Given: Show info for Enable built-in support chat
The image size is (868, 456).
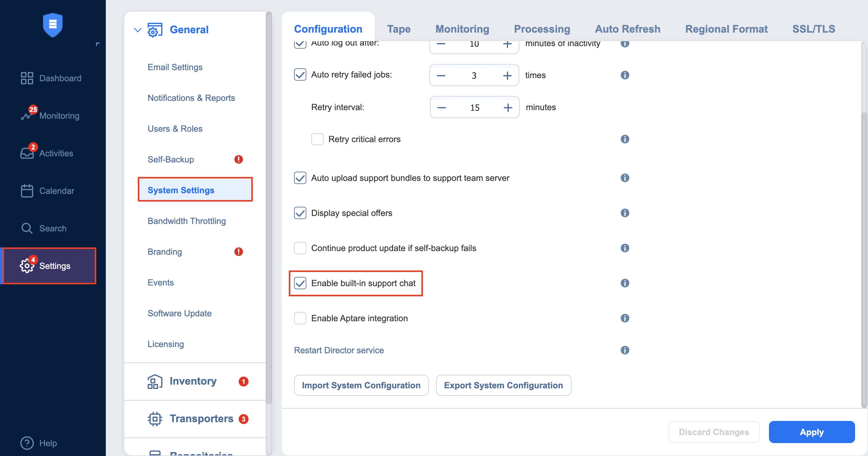Looking at the screenshot, I should (625, 283).
